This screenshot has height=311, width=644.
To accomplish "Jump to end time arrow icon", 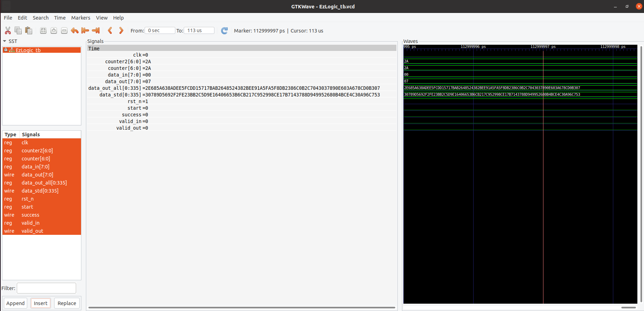I will pos(96,31).
